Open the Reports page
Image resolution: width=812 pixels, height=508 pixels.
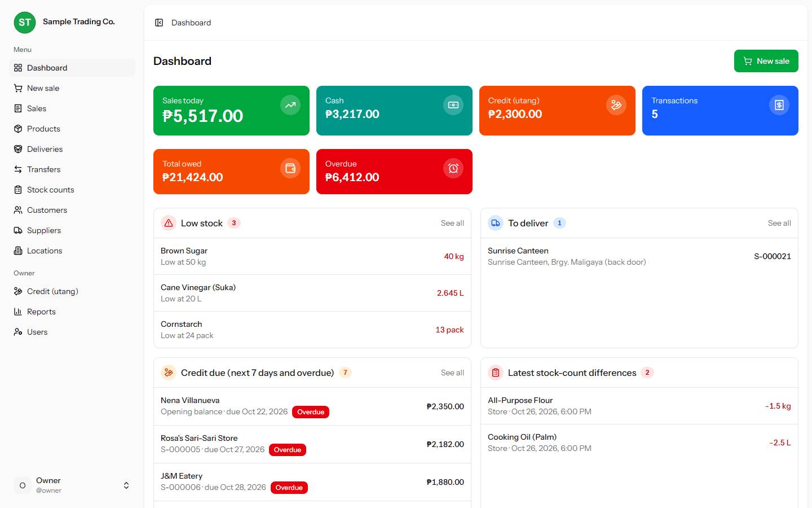click(72, 312)
